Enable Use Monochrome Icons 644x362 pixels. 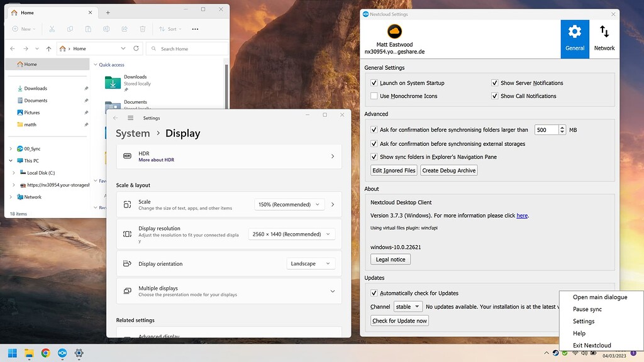[x=375, y=96]
